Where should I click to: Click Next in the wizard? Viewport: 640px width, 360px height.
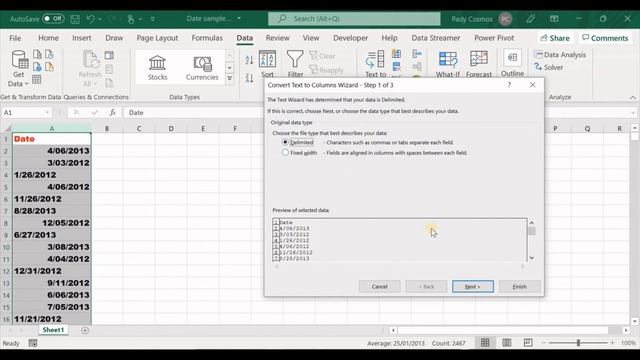click(473, 287)
